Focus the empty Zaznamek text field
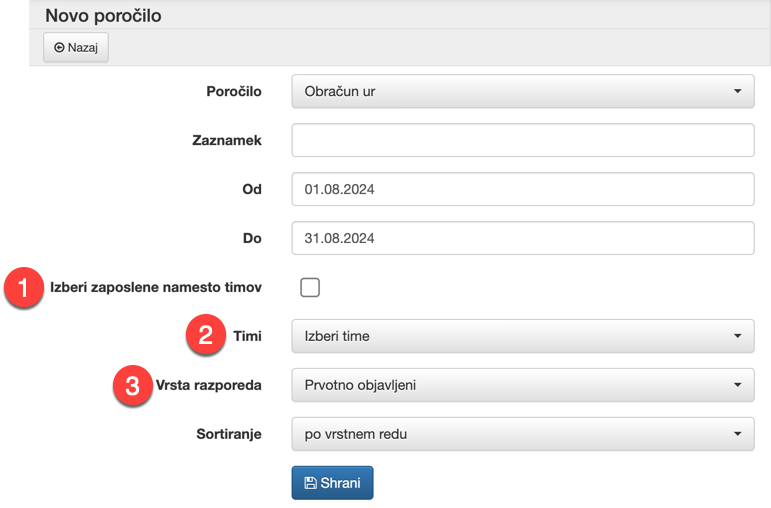 pos(522,141)
